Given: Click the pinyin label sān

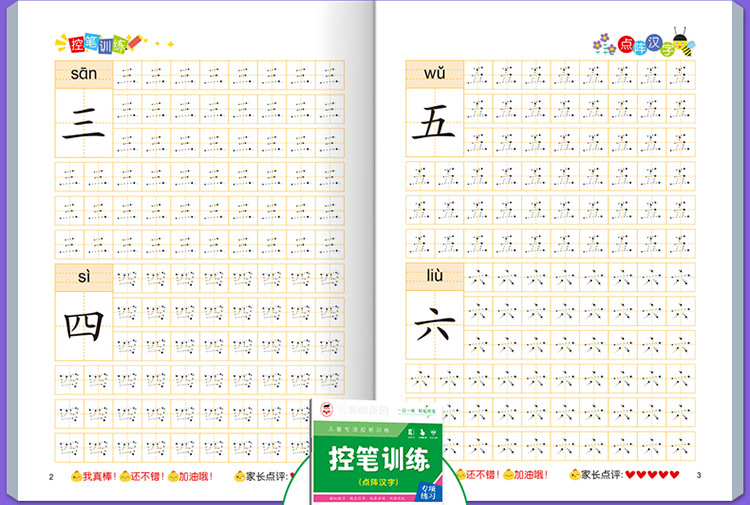Looking at the screenshot, I should pyautogui.click(x=84, y=74).
